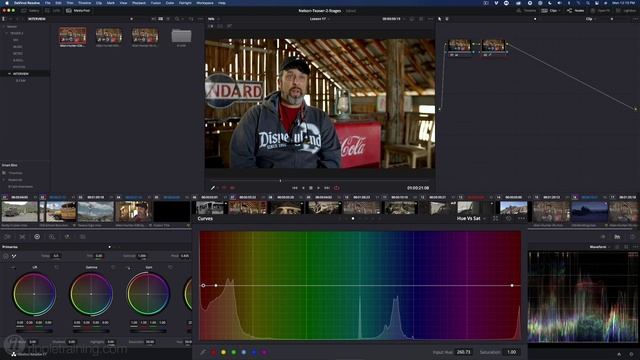Viewport: 640px width, 360px height.
Task: Open the RGB Mixer palette
Action: point(67,237)
